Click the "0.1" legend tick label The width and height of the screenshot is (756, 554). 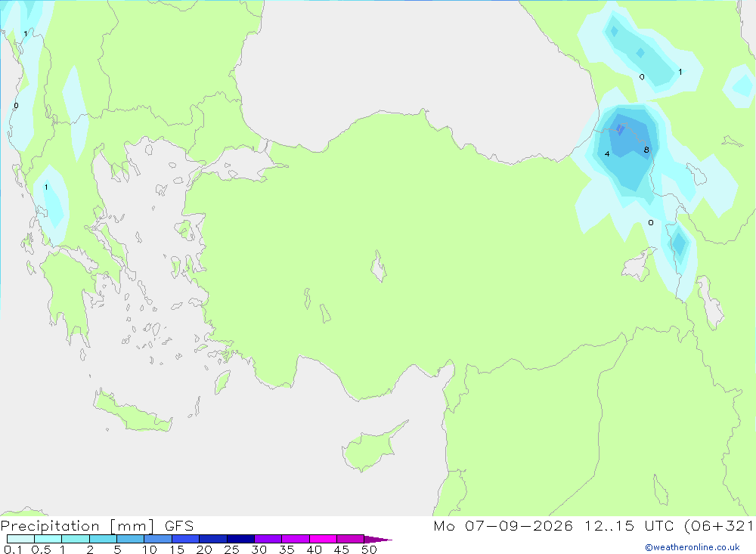click(x=13, y=549)
